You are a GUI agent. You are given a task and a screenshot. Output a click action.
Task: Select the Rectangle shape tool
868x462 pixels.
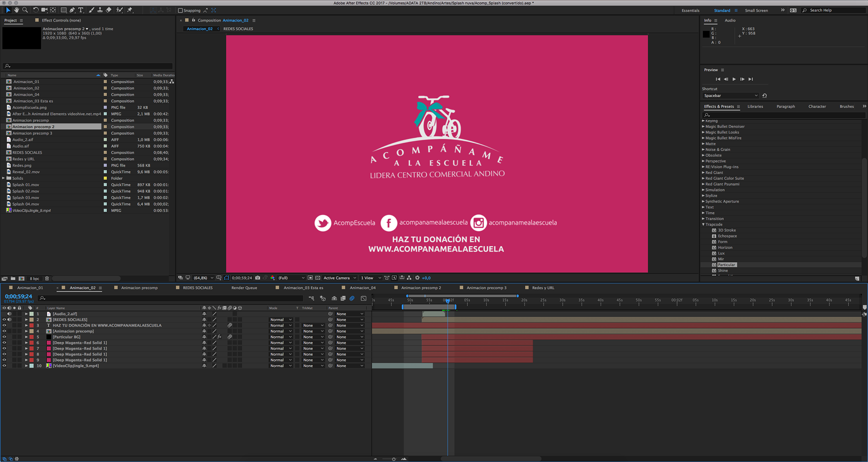[x=64, y=10]
